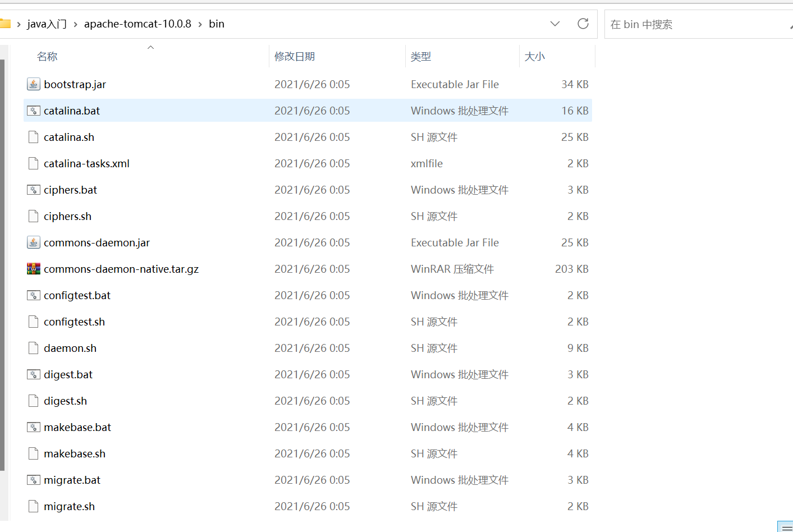Click the 在 bin 中搜索 search box
Viewport: 793px width, 532px height.
pos(699,24)
